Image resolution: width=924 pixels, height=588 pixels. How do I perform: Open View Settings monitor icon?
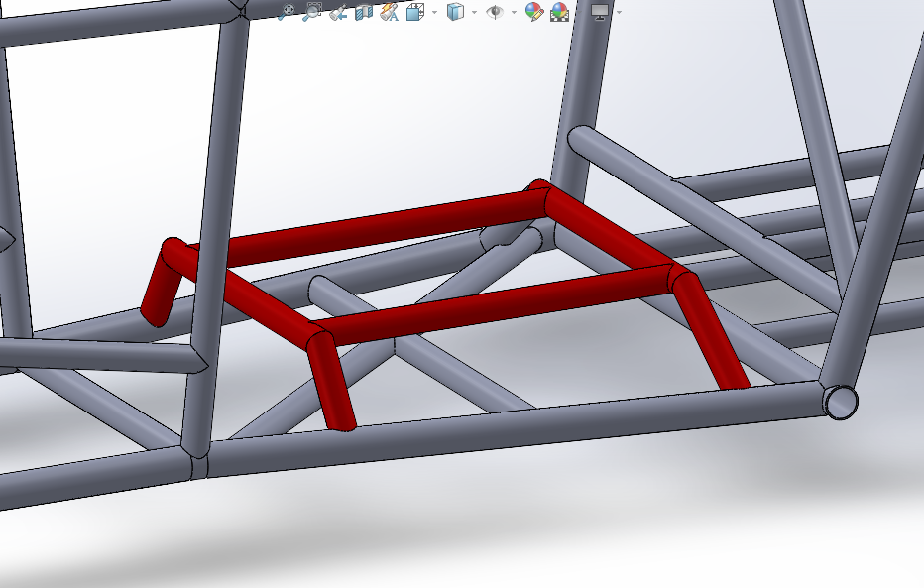(600, 12)
